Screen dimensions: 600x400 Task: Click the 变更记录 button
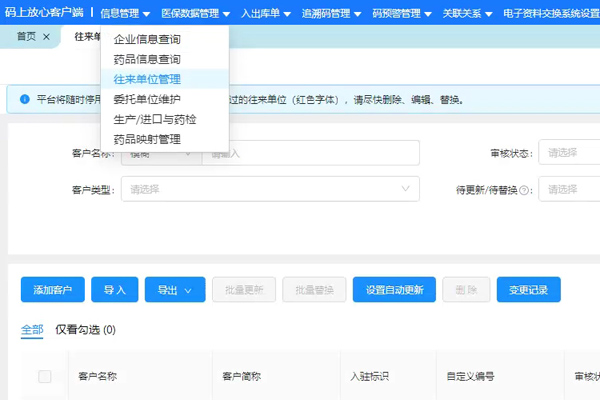[528, 290]
